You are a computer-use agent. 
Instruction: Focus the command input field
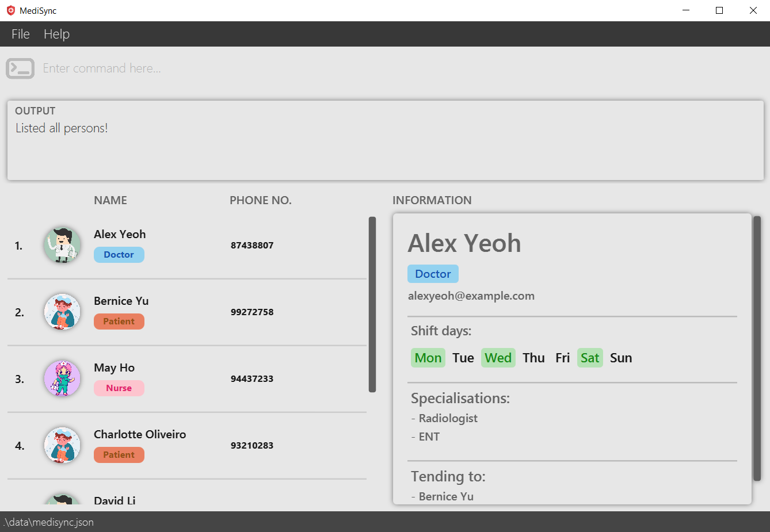coord(345,68)
